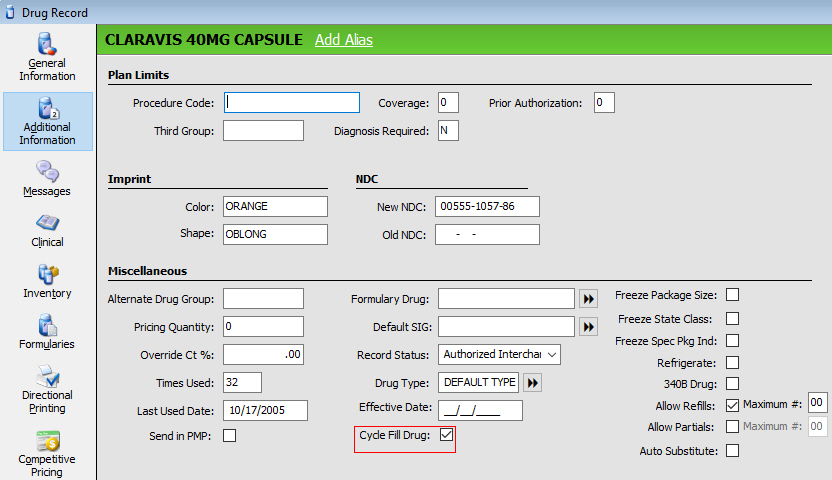
Task: Click the imprint Shape field
Action: [x=275, y=234]
